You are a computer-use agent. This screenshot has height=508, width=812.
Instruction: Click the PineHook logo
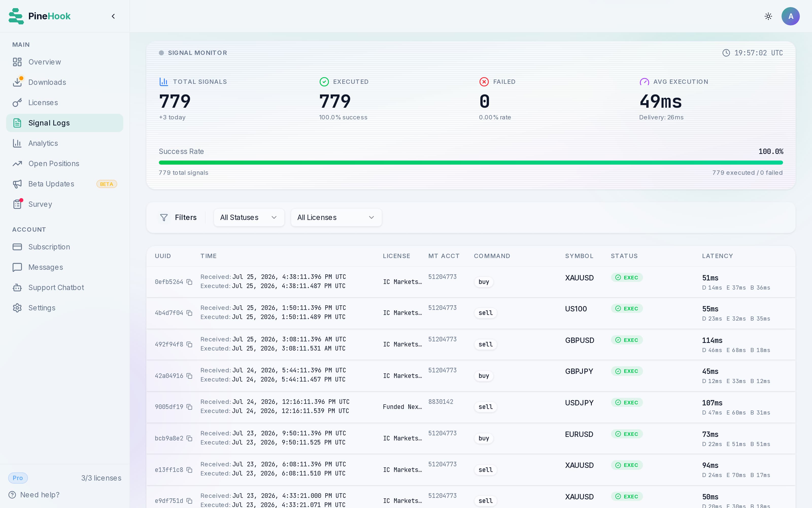[x=40, y=16]
